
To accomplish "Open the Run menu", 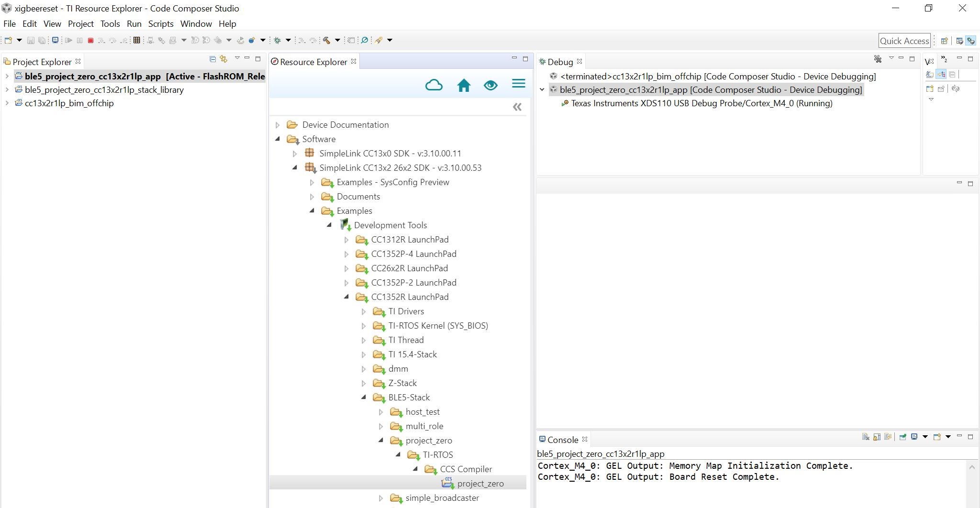I will 134,23.
